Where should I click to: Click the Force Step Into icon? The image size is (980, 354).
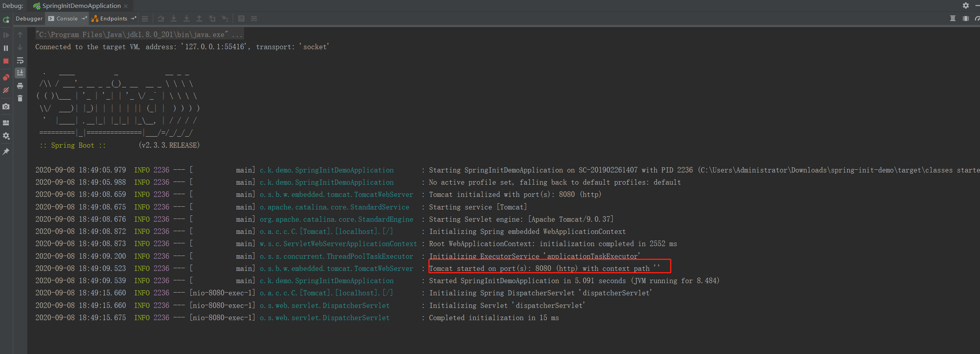click(187, 19)
